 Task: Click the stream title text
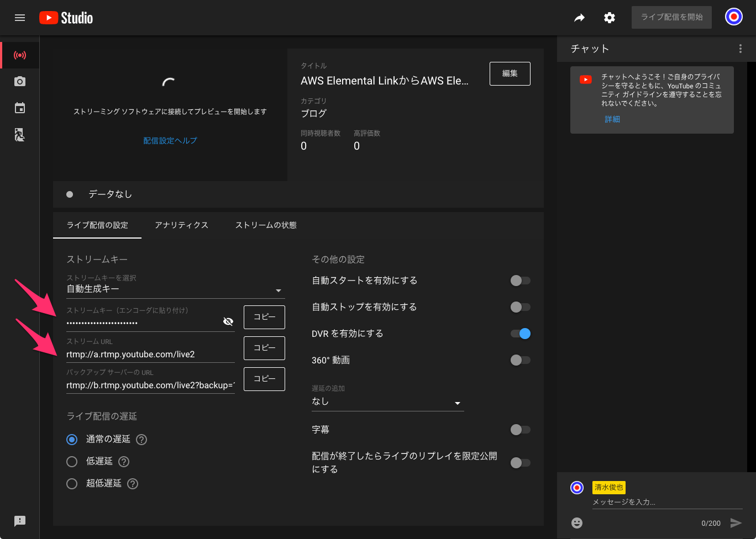385,81
